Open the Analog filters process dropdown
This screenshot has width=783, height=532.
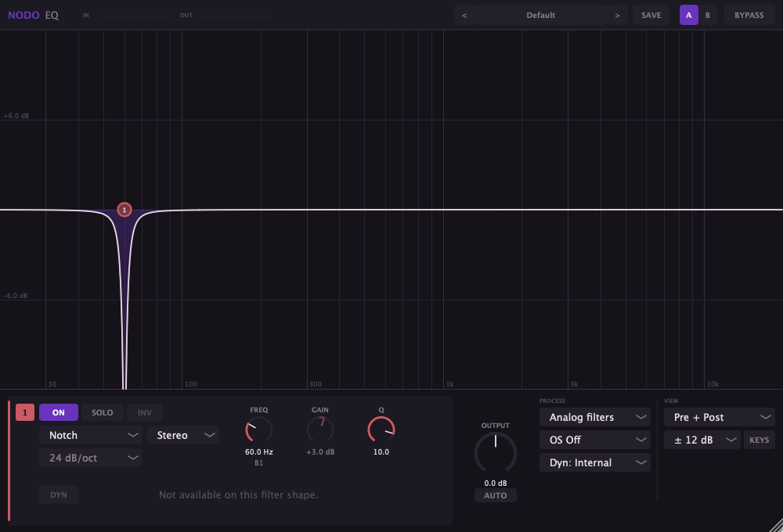pos(595,417)
